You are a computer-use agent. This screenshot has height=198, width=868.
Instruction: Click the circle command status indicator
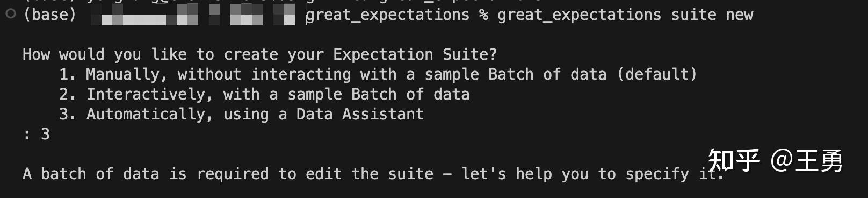coord(10,14)
